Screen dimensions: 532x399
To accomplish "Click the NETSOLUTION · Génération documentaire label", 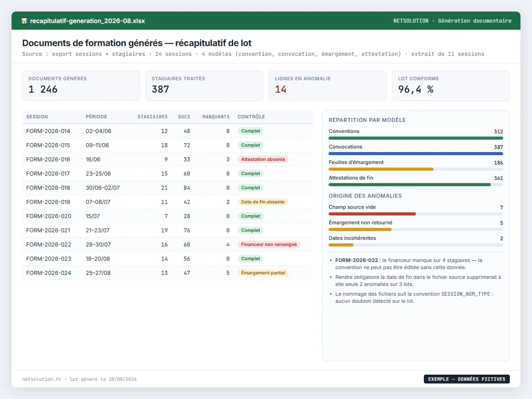I will (x=452, y=21).
